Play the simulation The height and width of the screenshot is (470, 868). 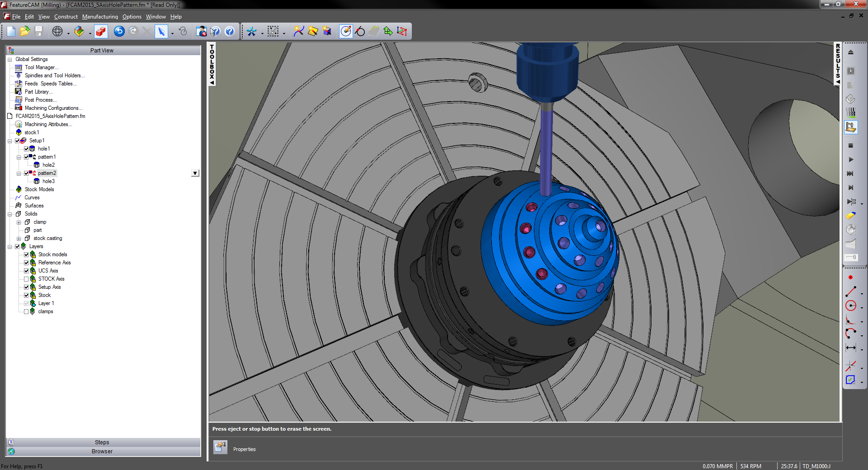point(850,160)
